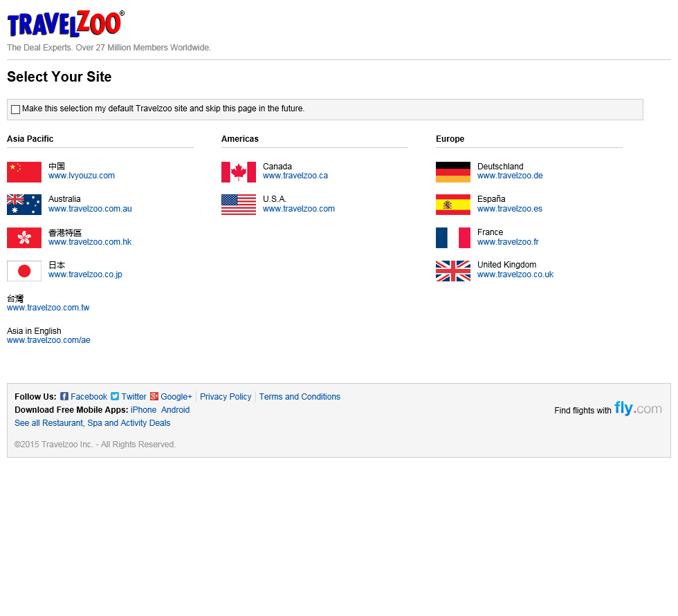Click the Australia flag icon
The height and width of the screenshot is (616, 678).
pyautogui.click(x=24, y=205)
